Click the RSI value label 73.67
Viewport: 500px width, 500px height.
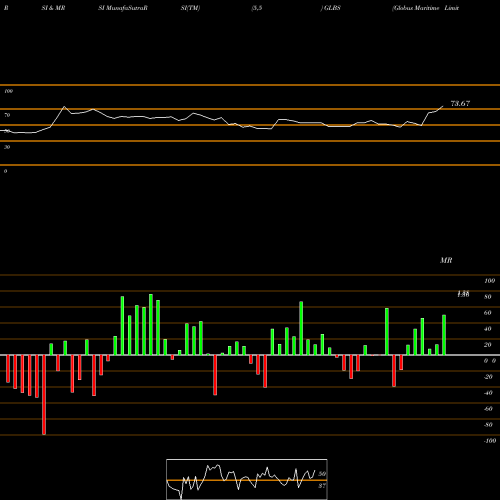tap(460, 104)
